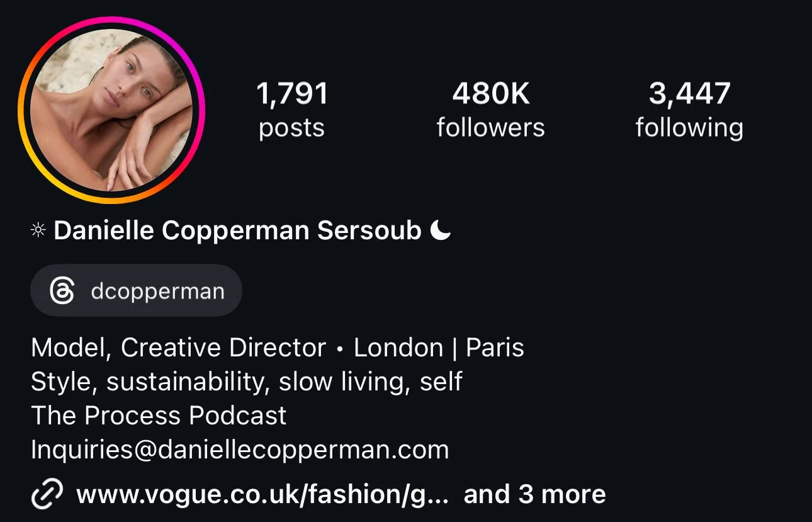This screenshot has width=812, height=522.
Task: Open the dcopperman Threads handle
Action: 136,290
